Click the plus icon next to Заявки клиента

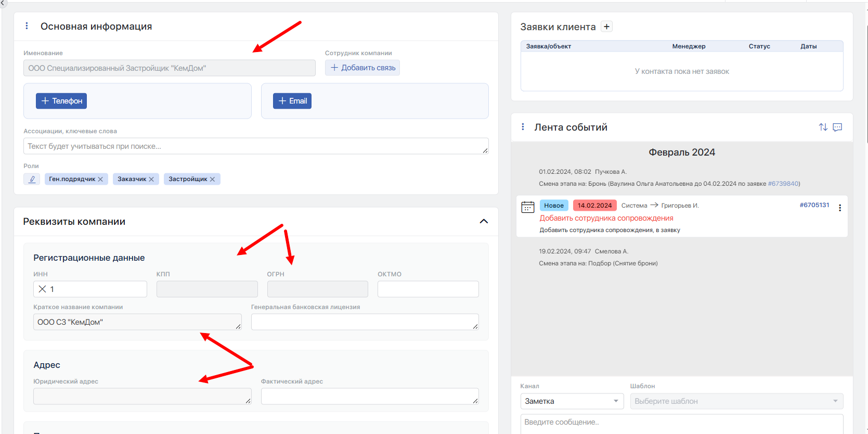(606, 27)
